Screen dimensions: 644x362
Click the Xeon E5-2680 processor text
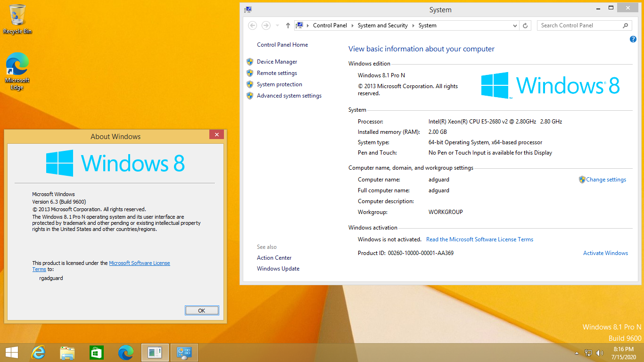click(495, 122)
